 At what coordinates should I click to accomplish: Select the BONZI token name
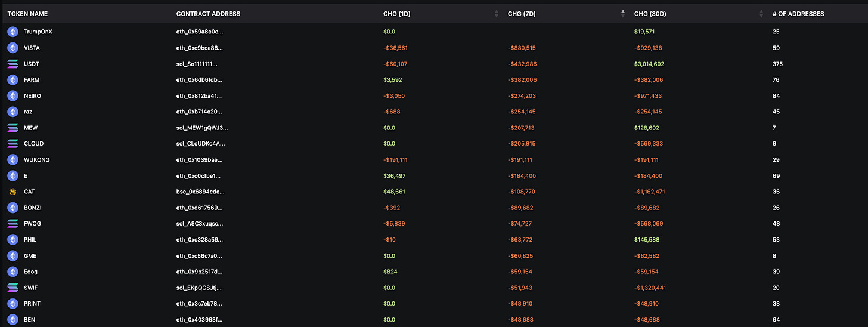33,208
